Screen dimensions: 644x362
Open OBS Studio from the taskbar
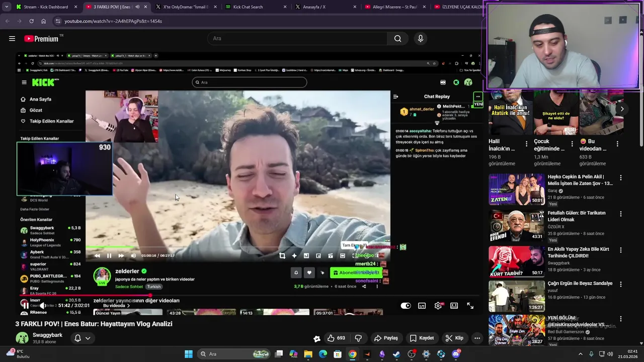412,354
